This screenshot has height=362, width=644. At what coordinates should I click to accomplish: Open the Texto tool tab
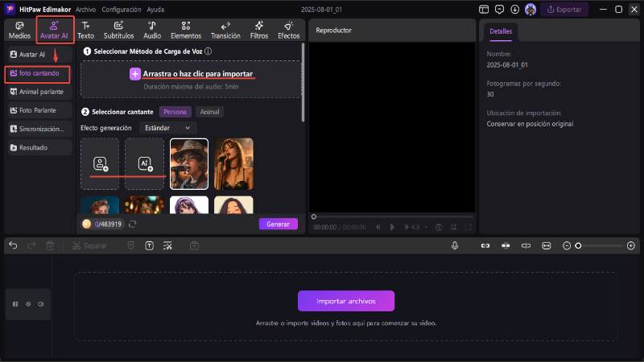[85, 31]
